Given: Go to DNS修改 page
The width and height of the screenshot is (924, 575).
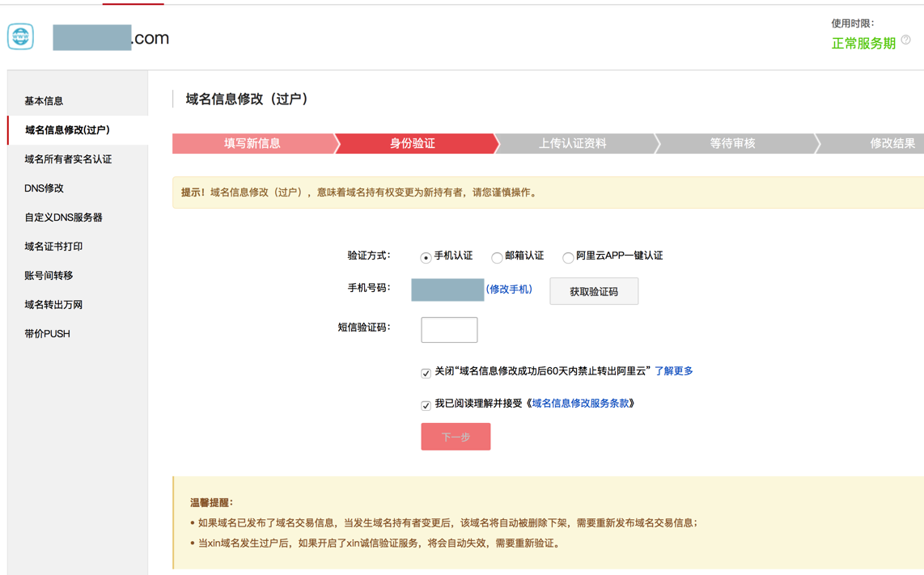Looking at the screenshot, I should [44, 188].
